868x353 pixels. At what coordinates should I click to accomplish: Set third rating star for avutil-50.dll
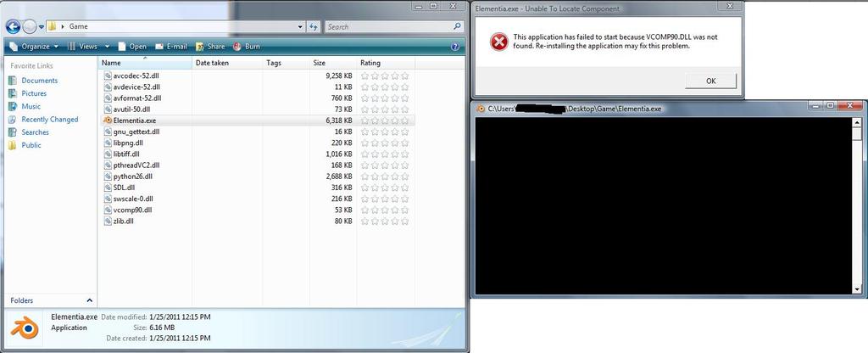[385, 109]
